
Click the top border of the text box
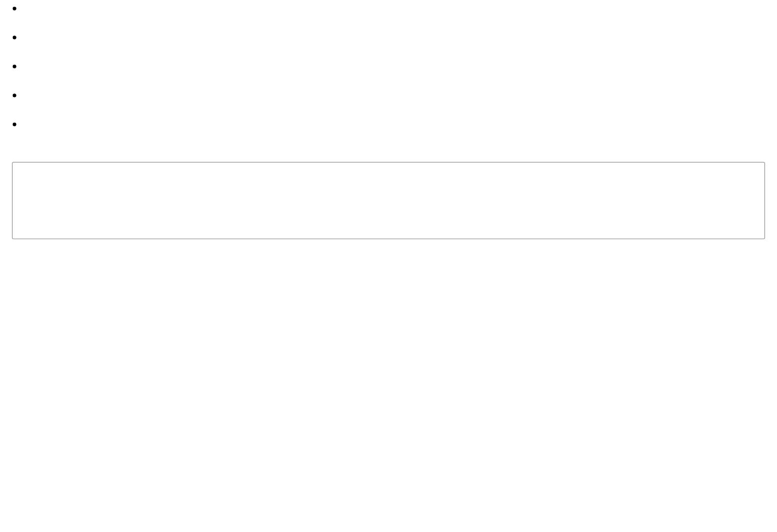coord(388,162)
